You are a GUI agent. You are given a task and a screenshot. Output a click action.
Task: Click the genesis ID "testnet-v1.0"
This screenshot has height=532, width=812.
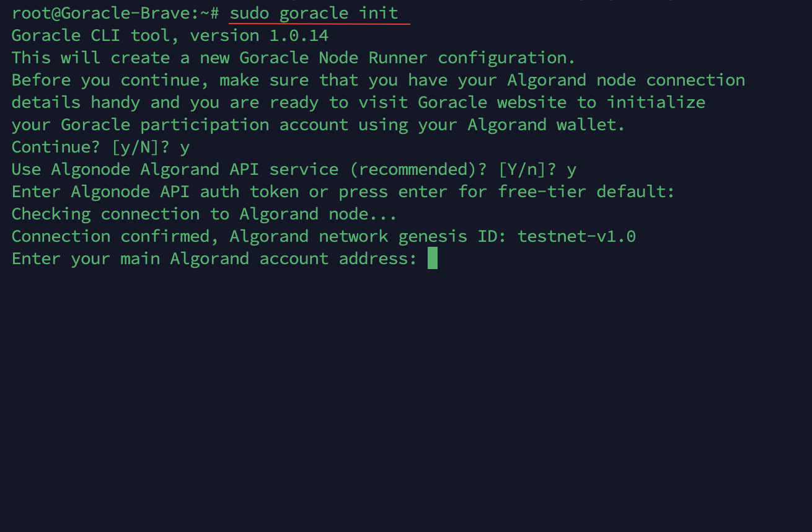tap(576, 236)
